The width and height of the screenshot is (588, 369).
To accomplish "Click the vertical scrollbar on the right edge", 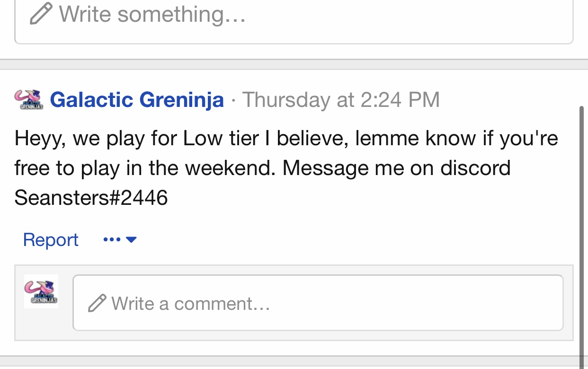I will [582, 237].
